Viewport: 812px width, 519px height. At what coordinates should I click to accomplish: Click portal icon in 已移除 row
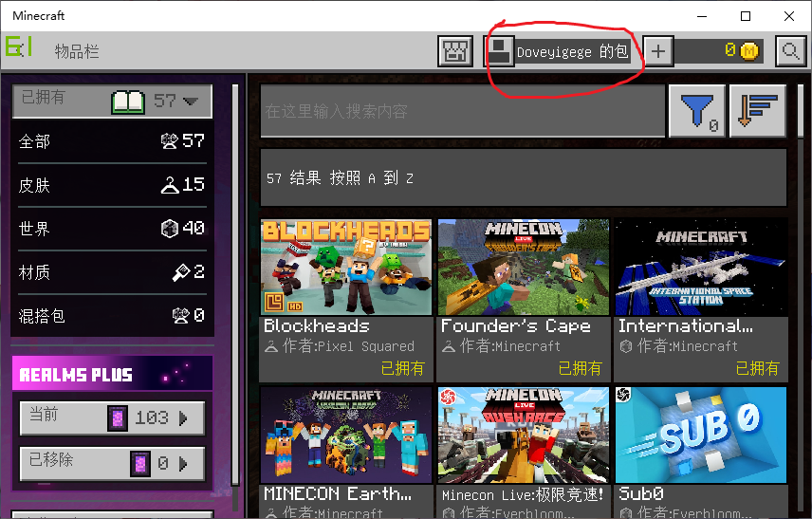pos(140,464)
